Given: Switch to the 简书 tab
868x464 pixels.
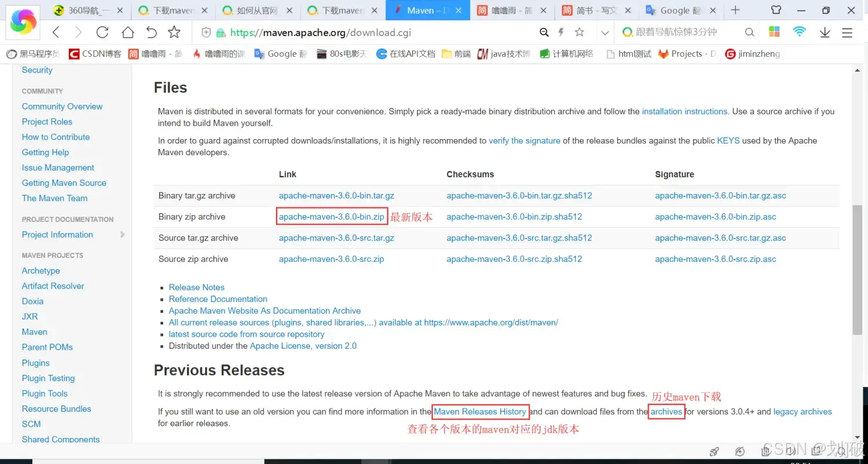Looking at the screenshot, I should [595, 10].
